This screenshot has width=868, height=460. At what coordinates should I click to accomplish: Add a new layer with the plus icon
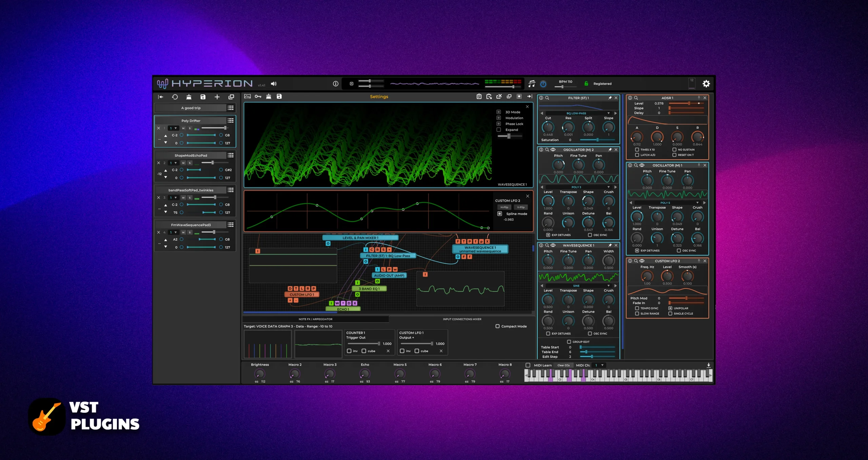point(217,97)
